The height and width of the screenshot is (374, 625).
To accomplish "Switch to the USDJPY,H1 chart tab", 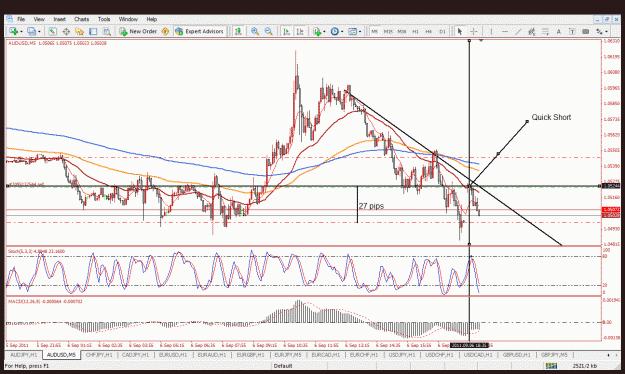I will pos(402,355).
